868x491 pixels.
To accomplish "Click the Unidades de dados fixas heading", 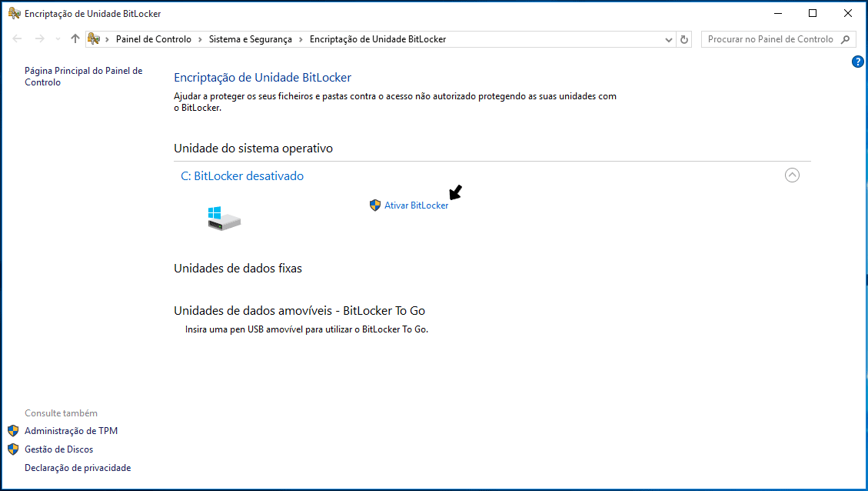I will coord(238,269).
